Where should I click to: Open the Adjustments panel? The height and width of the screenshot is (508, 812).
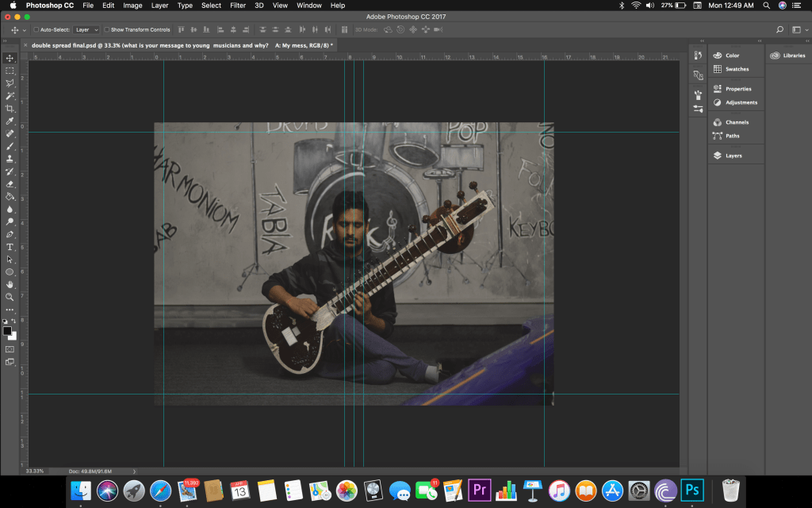click(741, 102)
